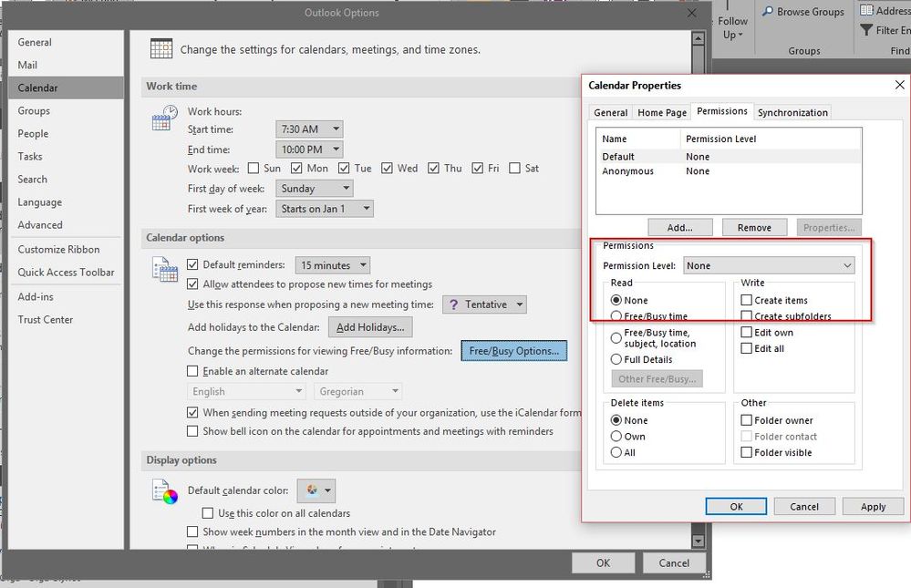Click the Remove permissions button
911x588 pixels.
pyautogui.click(x=754, y=227)
